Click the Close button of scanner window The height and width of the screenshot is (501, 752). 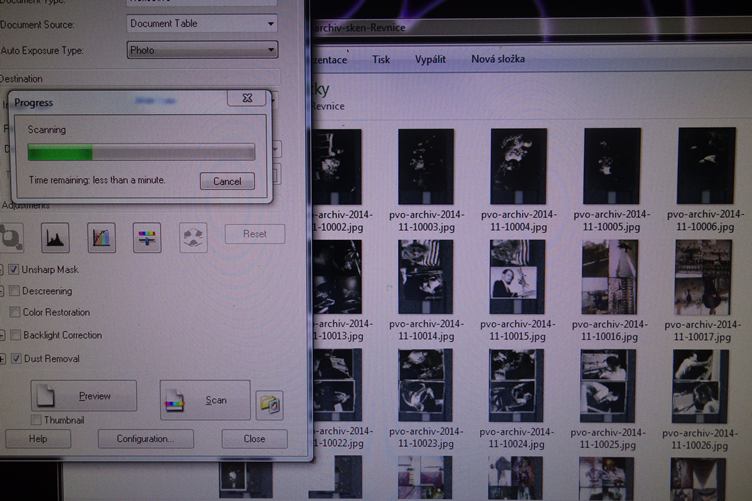254,439
